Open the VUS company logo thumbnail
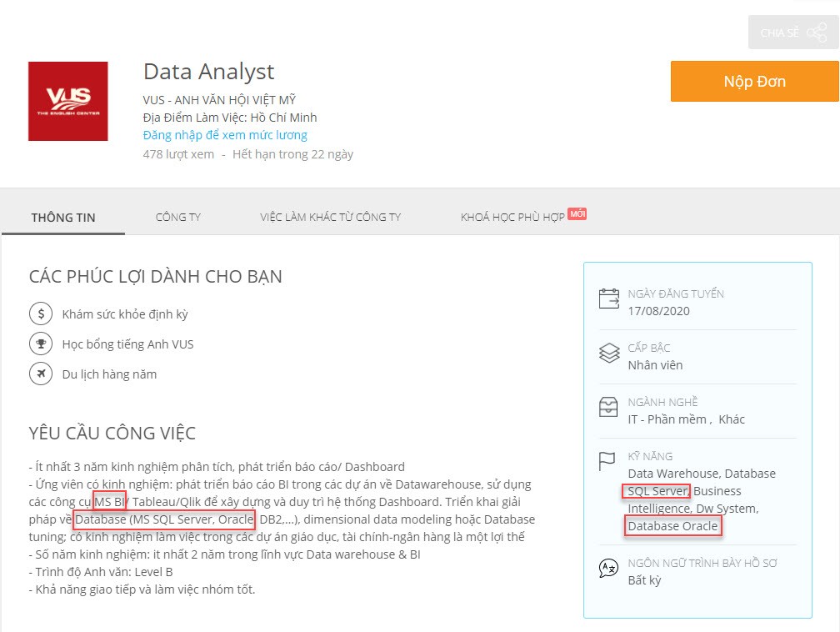The height and width of the screenshot is (632, 840). [67, 101]
